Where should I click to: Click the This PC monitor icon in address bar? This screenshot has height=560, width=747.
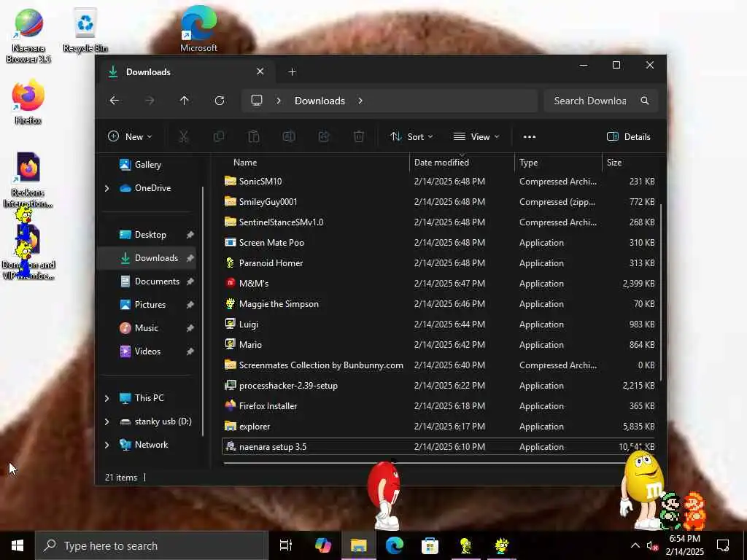pos(257,101)
